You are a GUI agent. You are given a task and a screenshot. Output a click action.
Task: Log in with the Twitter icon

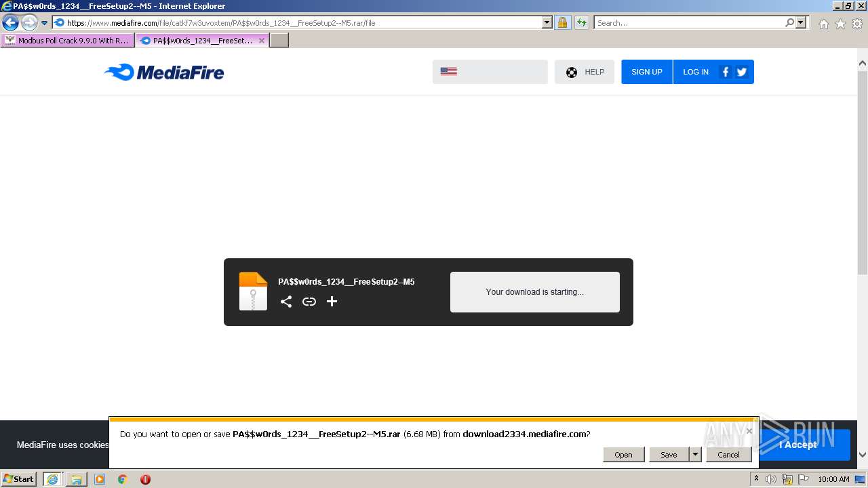click(x=742, y=72)
